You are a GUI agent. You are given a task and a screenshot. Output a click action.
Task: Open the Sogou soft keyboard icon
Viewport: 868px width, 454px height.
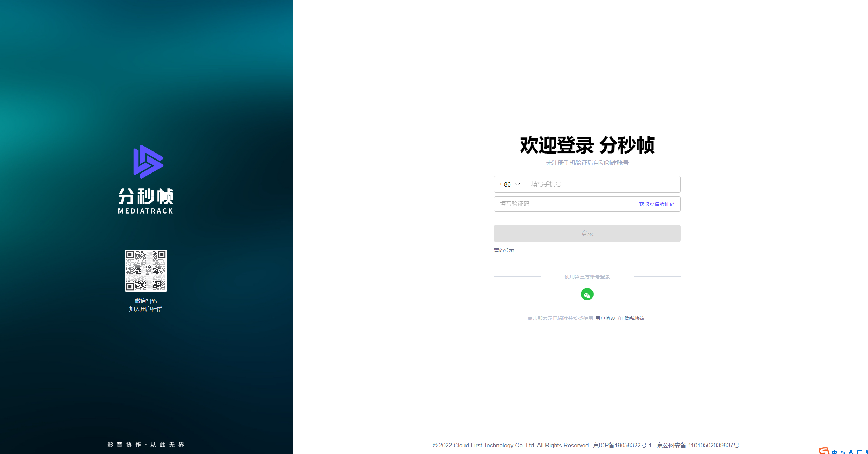point(860,452)
